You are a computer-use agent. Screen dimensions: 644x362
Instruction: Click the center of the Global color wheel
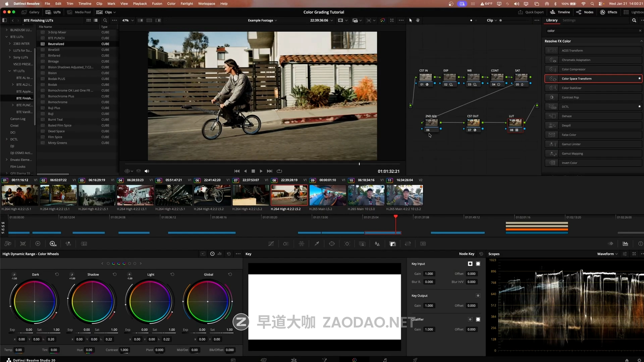(208, 302)
